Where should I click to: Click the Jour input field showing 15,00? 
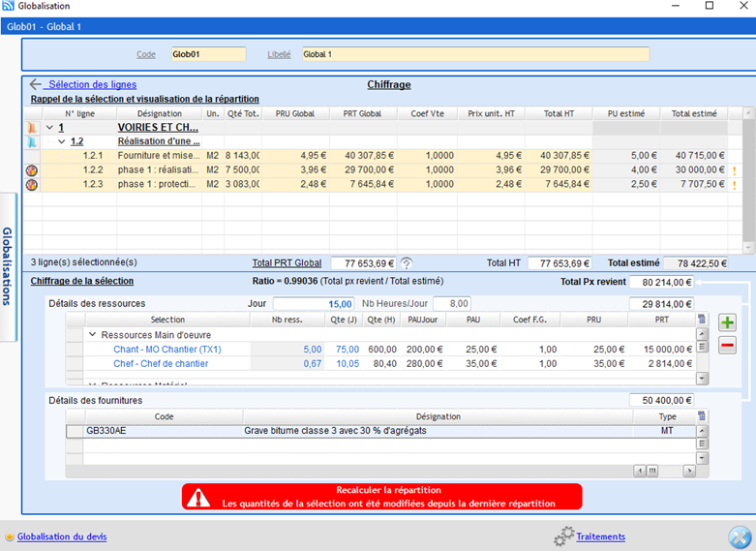click(x=314, y=303)
